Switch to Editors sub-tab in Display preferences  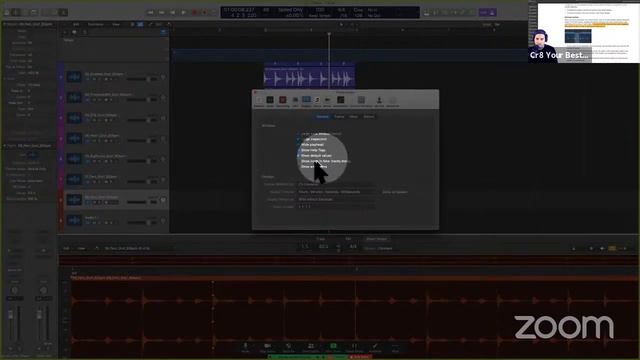click(369, 117)
